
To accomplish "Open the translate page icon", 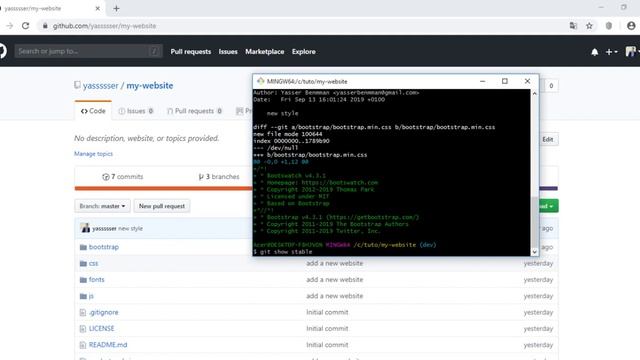I will click(573, 26).
